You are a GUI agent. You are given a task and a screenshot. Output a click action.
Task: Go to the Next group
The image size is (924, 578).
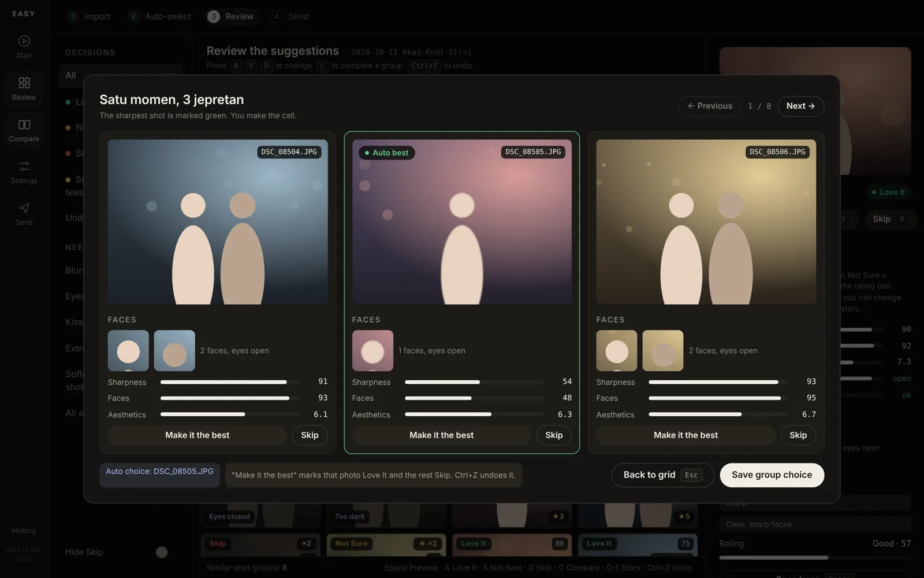point(800,106)
